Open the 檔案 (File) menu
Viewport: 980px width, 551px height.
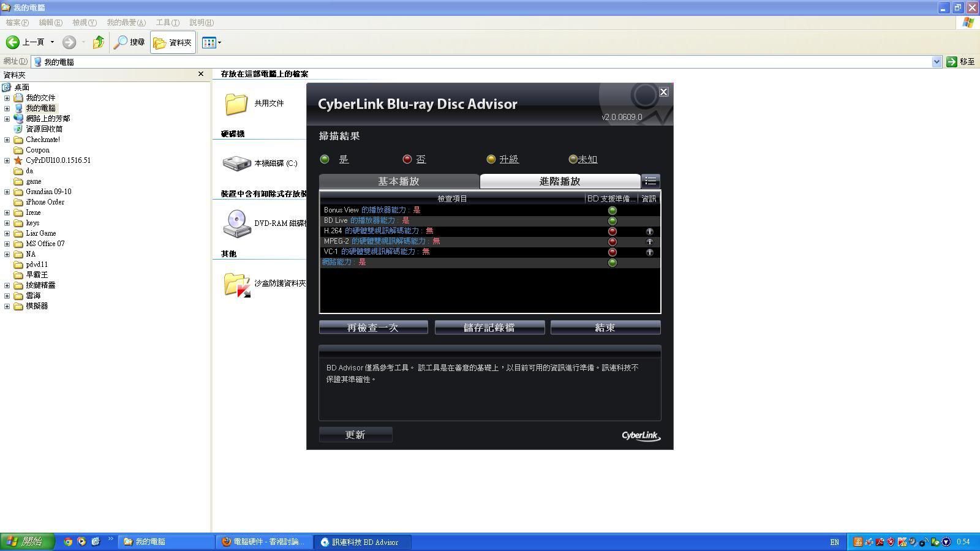point(17,23)
